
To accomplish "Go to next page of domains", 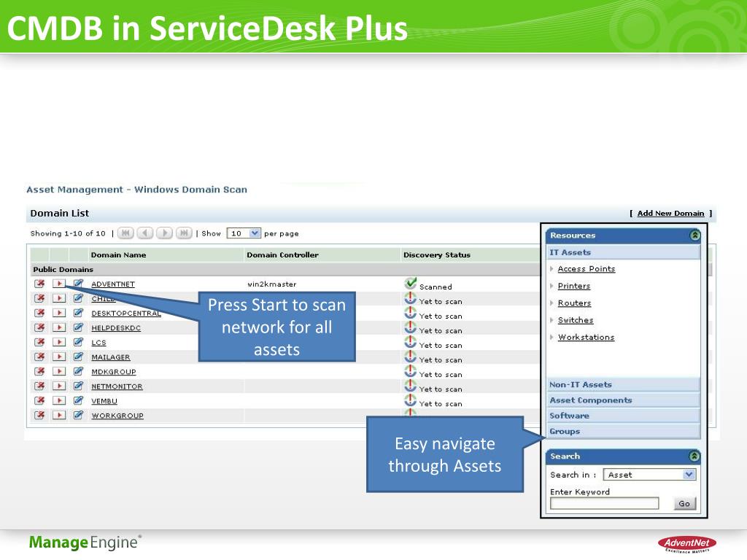I will (164, 233).
